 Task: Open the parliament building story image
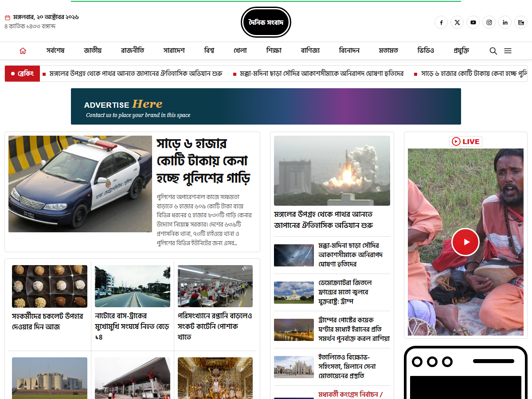50,378
